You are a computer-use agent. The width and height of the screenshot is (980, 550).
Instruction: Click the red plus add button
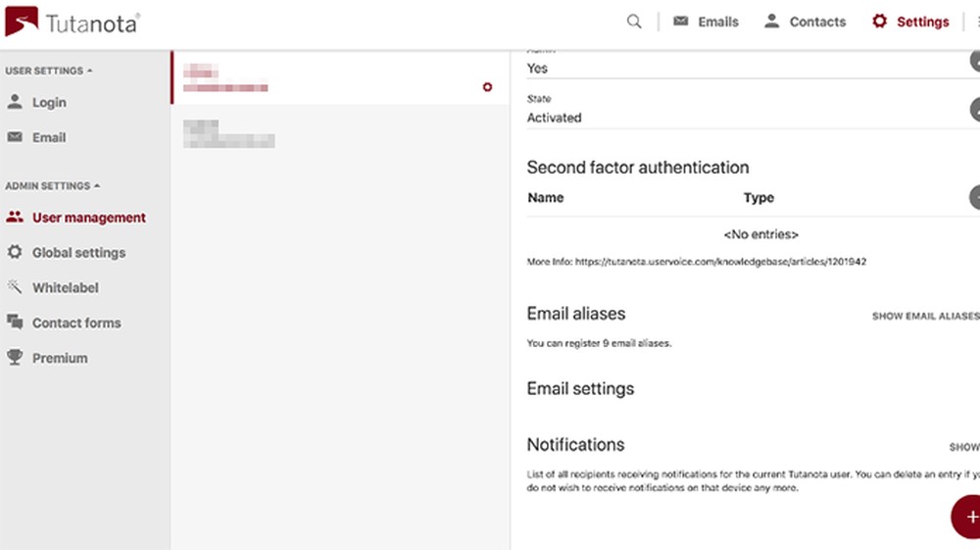(969, 517)
